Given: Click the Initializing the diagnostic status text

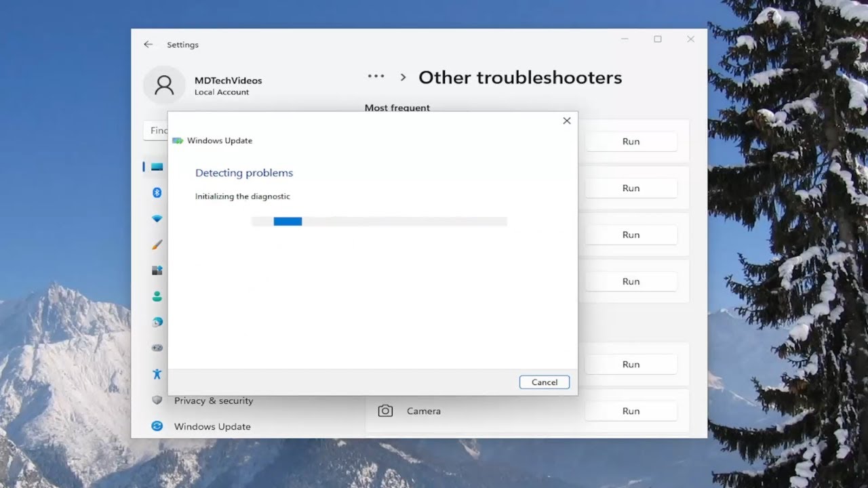Looking at the screenshot, I should [243, 197].
